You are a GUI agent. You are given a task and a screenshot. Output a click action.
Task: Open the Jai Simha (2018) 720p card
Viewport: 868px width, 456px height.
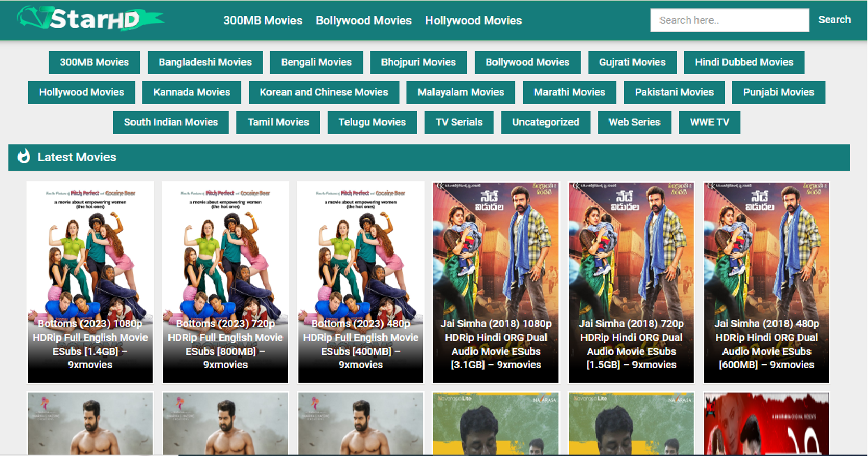tap(631, 282)
